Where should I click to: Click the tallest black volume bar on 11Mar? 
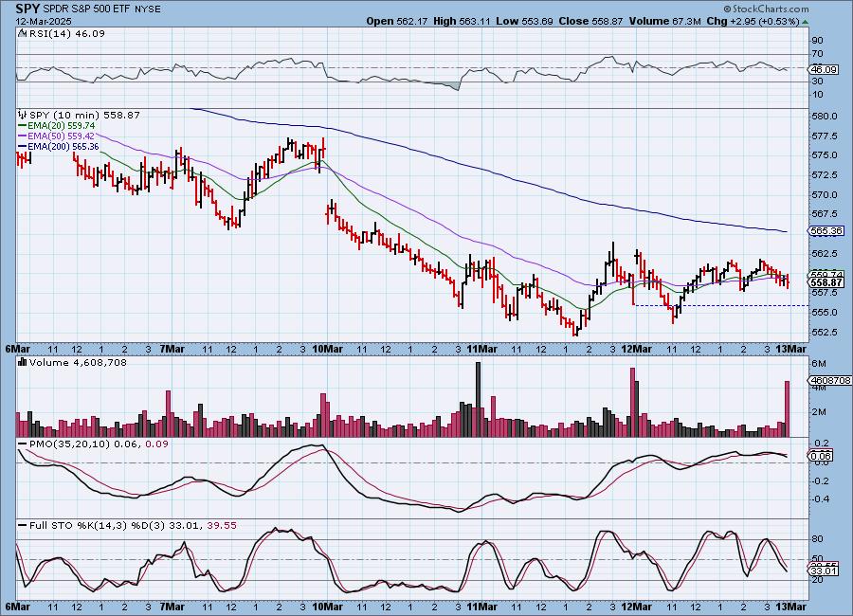pyautogui.click(x=479, y=399)
